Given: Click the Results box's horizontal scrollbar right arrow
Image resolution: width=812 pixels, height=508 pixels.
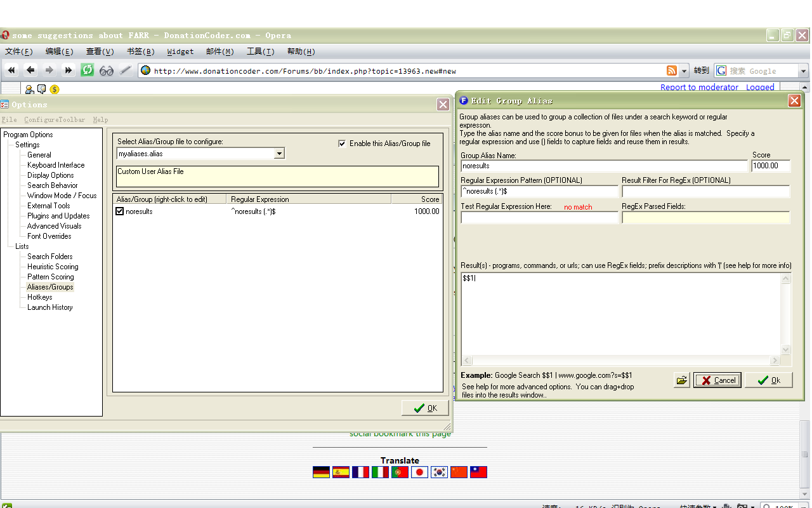Looking at the screenshot, I should pyautogui.click(x=775, y=361).
